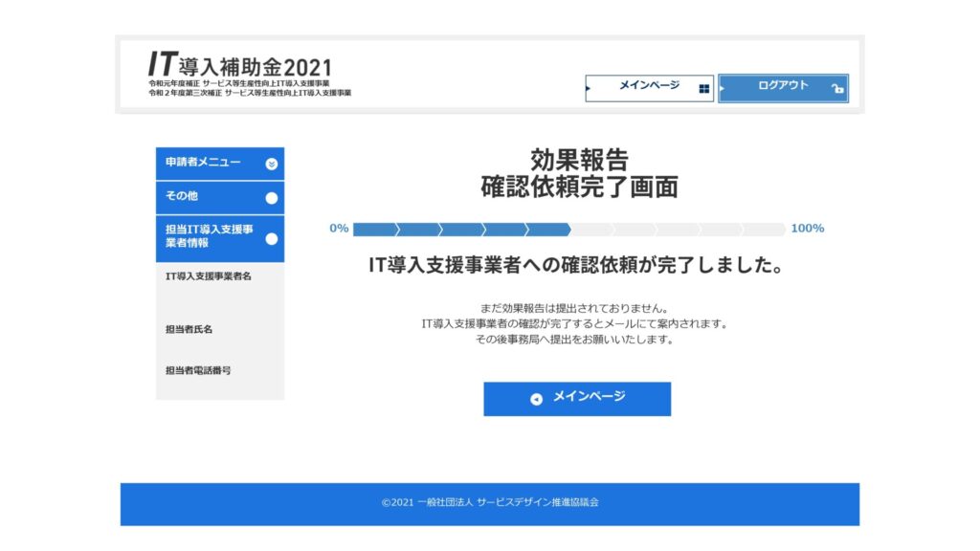Click the 効果報告 確認依頼完了画面 heading

pyautogui.click(x=579, y=174)
